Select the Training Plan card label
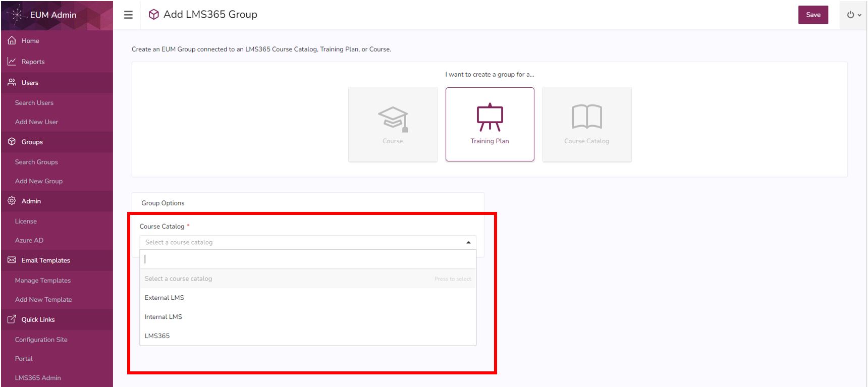Image resolution: width=868 pixels, height=387 pixels. pos(490,141)
